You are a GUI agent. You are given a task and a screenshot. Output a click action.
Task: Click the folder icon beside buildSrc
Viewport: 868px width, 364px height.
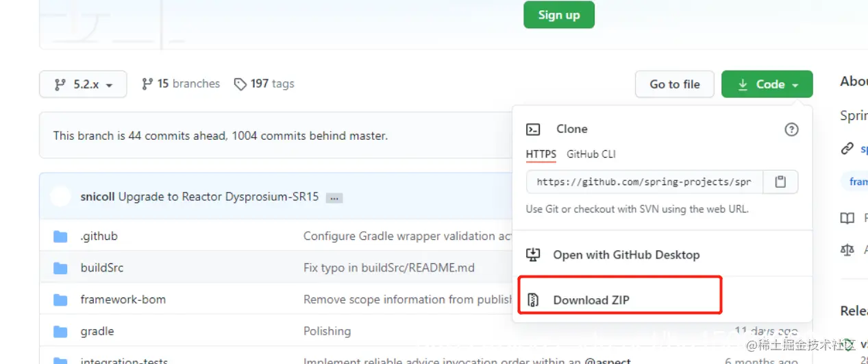pos(60,268)
